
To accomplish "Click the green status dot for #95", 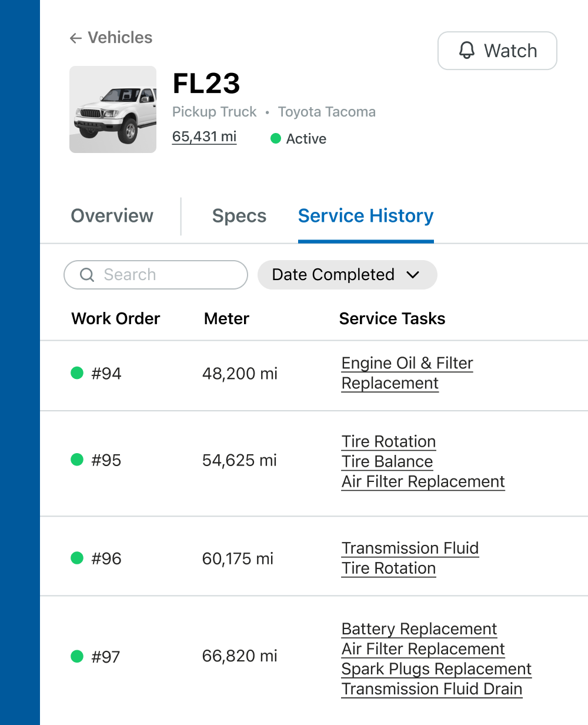I will [x=77, y=460].
